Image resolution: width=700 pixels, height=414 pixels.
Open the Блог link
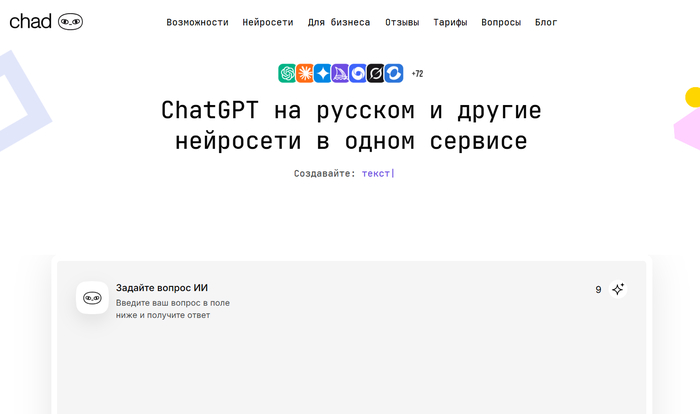pyautogui.click(x=546, y=22)
